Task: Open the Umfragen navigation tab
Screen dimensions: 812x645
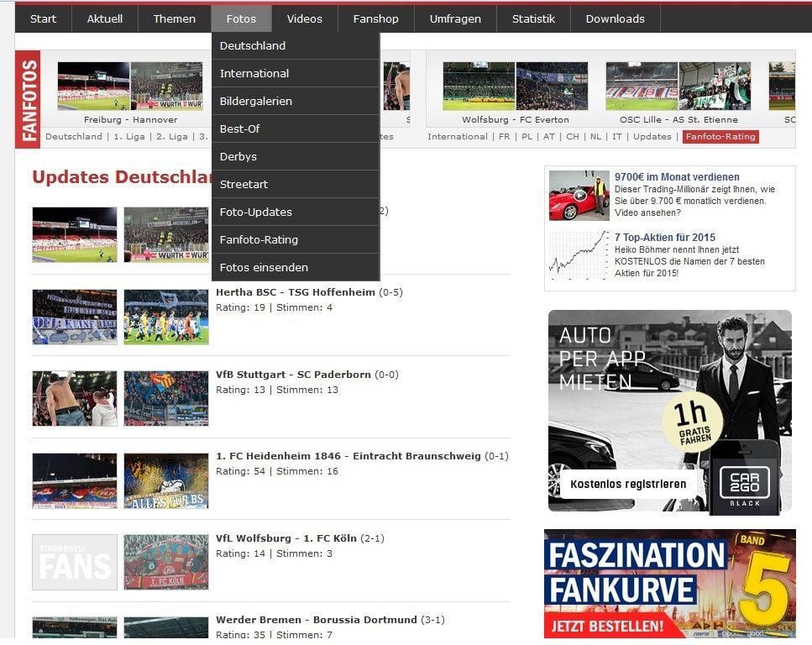Action: coord(455,18)
